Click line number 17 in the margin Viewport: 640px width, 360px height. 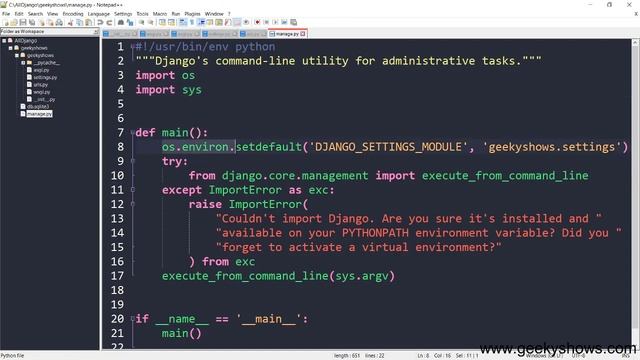(118, 276)
